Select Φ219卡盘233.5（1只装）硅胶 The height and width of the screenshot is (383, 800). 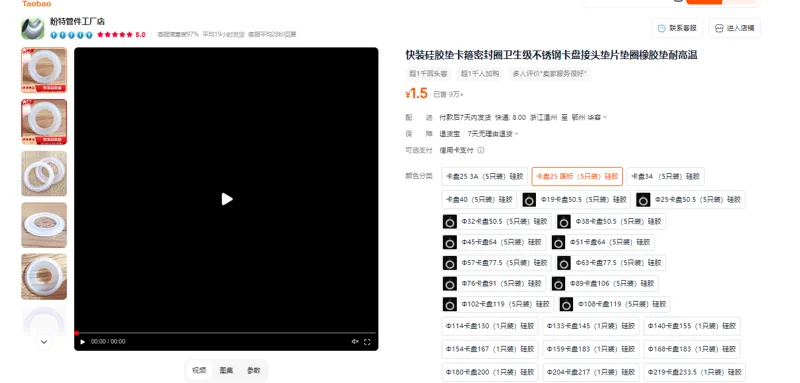pyautogui.click(x=694, y=372)
